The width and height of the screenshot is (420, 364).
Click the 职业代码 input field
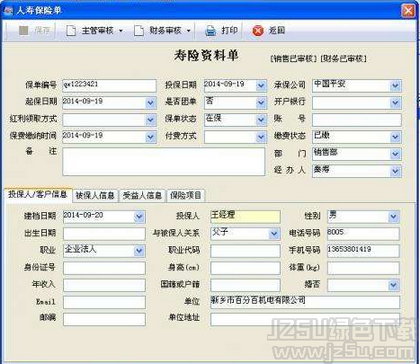click(245, 251)
